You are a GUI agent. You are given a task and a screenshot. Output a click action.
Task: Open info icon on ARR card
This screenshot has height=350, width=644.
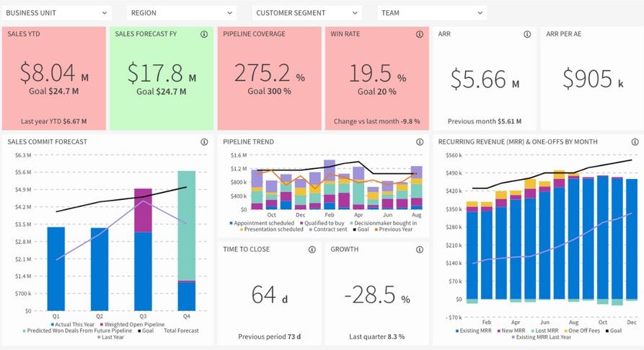(527, 34)
